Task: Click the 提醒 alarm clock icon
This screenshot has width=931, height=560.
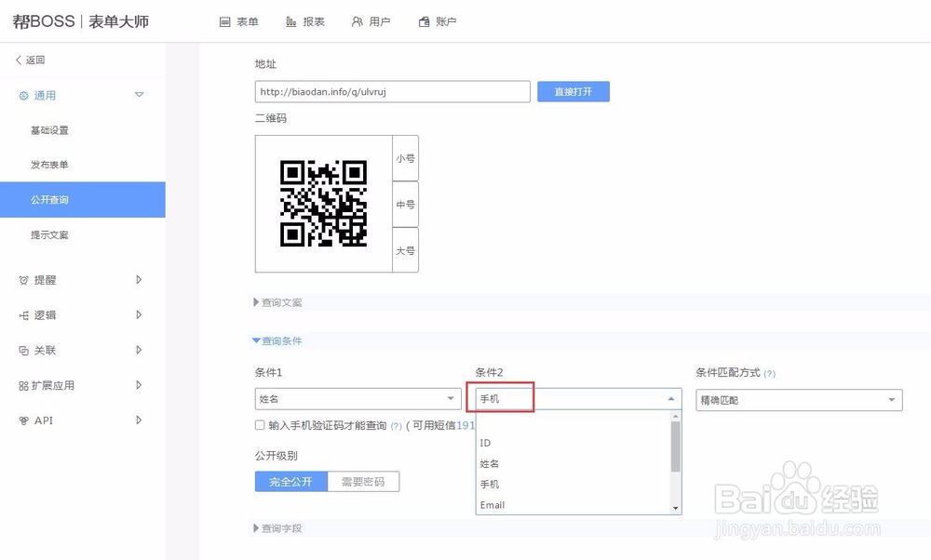Action: 24,280
